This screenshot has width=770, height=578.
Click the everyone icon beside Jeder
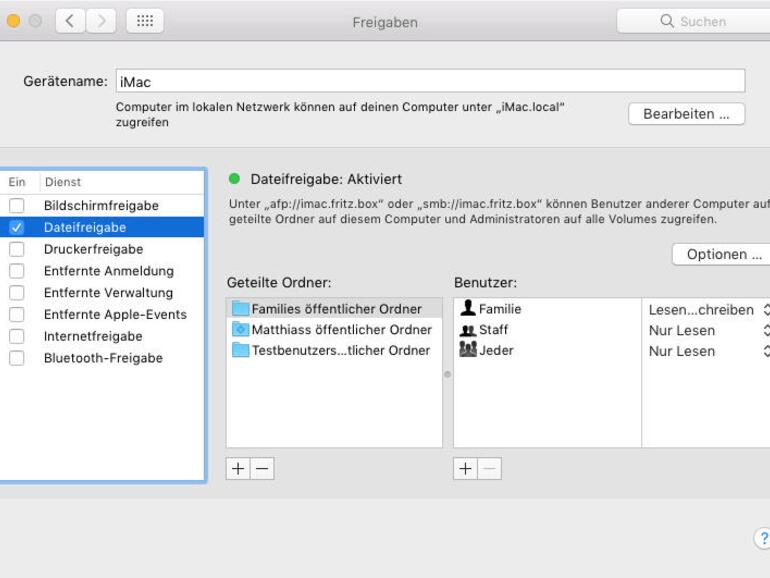468,349
